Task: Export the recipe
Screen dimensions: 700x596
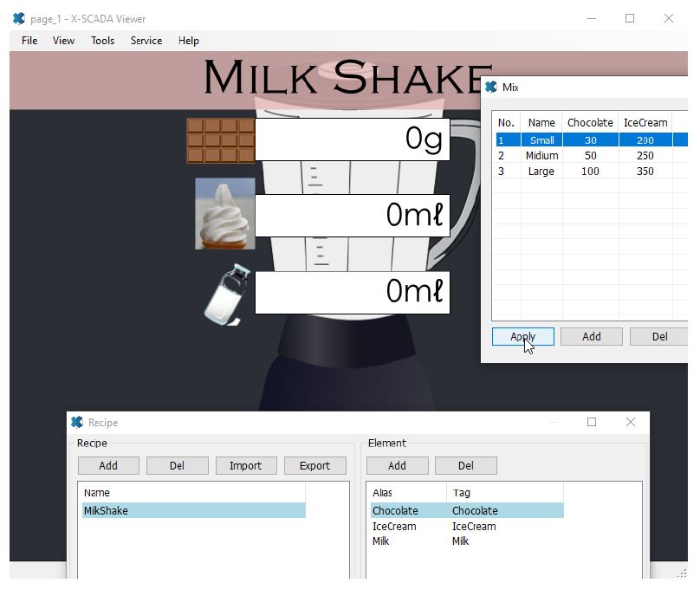Action: point(314,466)
